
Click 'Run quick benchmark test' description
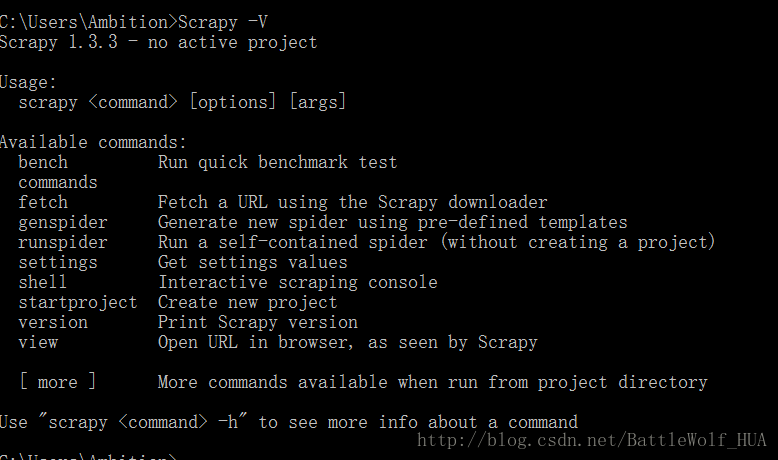coord(278,163)
